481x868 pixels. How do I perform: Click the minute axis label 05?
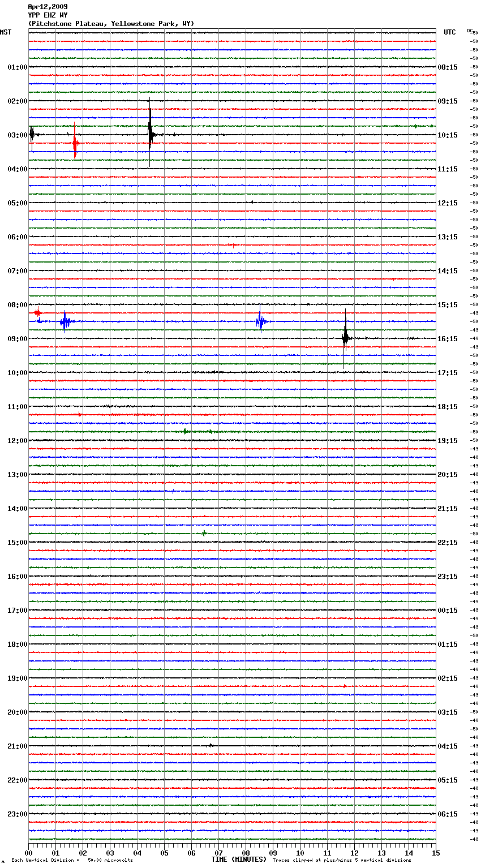(x=164, y=853)
